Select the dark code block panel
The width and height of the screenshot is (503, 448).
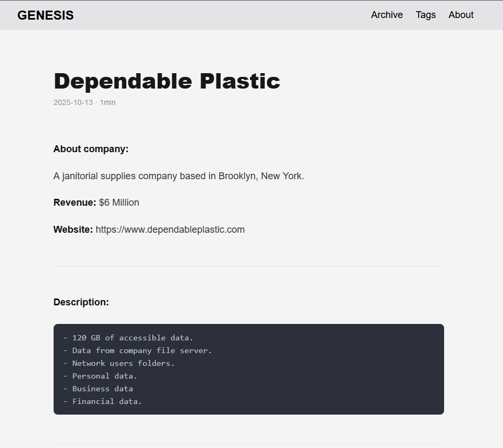248,369
